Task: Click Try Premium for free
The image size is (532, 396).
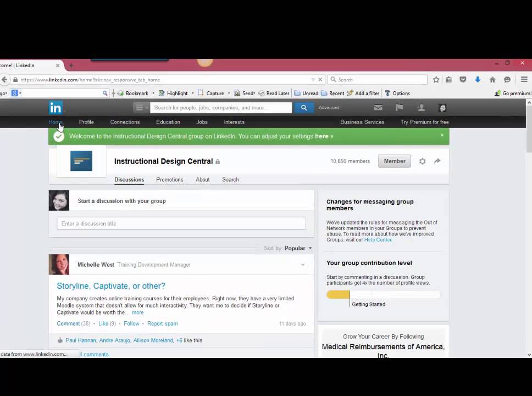Action: 424,122
